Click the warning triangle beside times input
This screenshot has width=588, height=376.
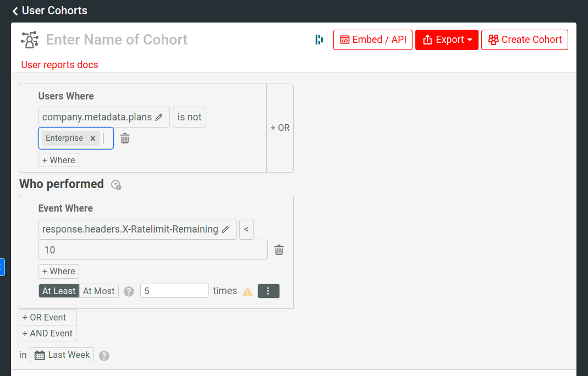coord(248,291)
